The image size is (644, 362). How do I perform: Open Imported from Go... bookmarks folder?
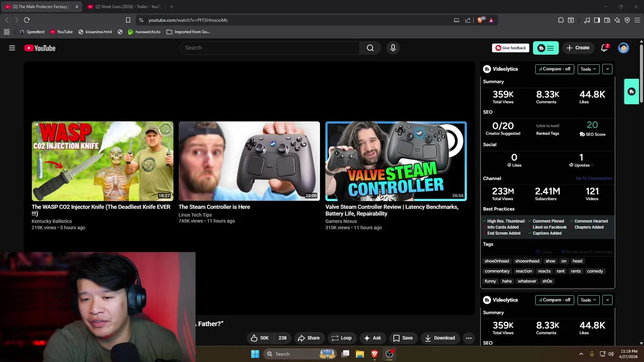tap(188, 32)
